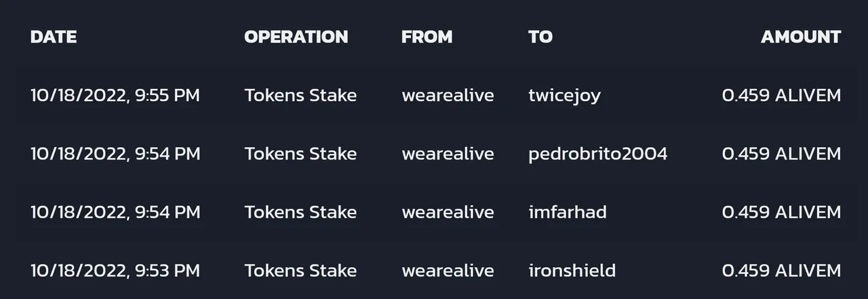Image resolution: width=868 pixels, height=299 pixels.
Task: Click the TO column header
Action: click(540, 37)
